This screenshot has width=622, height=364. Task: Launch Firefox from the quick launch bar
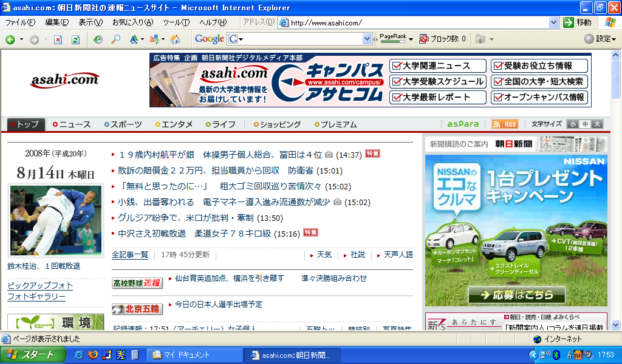click(x=93, y=355)
